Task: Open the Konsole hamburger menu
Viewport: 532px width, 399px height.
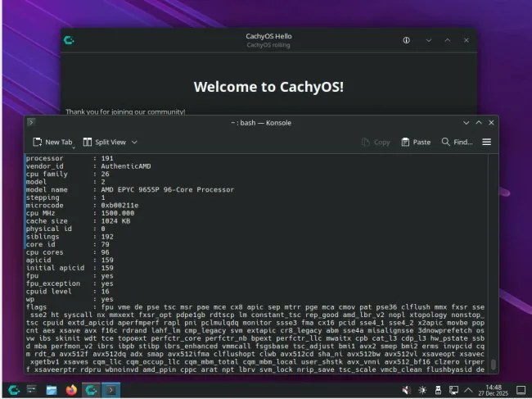Action: click(x=486, y=142)
